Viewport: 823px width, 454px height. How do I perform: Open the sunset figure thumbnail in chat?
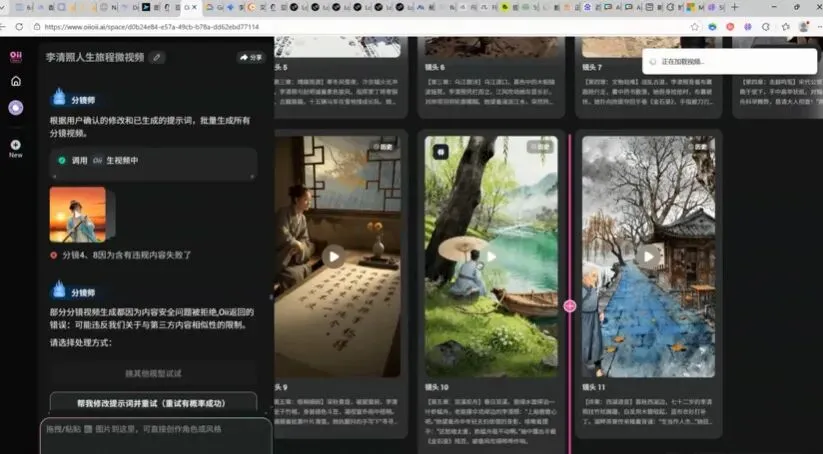(x=78, y=214)
